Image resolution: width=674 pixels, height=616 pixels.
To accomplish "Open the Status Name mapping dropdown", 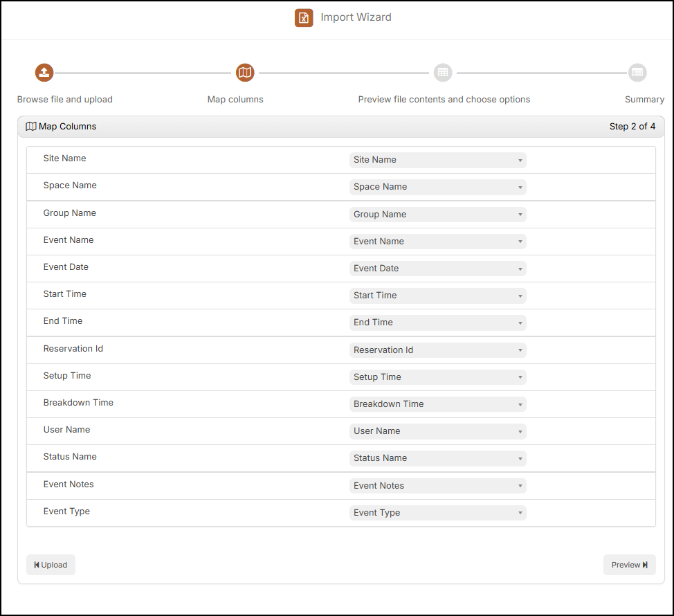I will click(437, 459).
